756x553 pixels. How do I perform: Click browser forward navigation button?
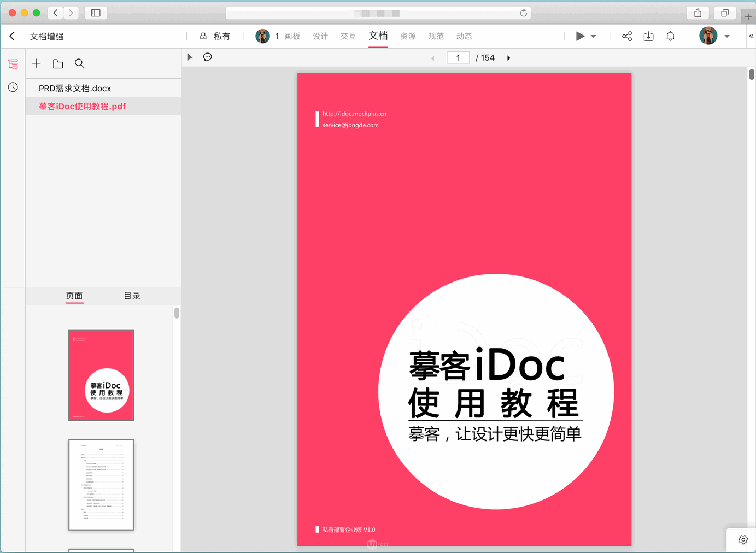point(71,13)
